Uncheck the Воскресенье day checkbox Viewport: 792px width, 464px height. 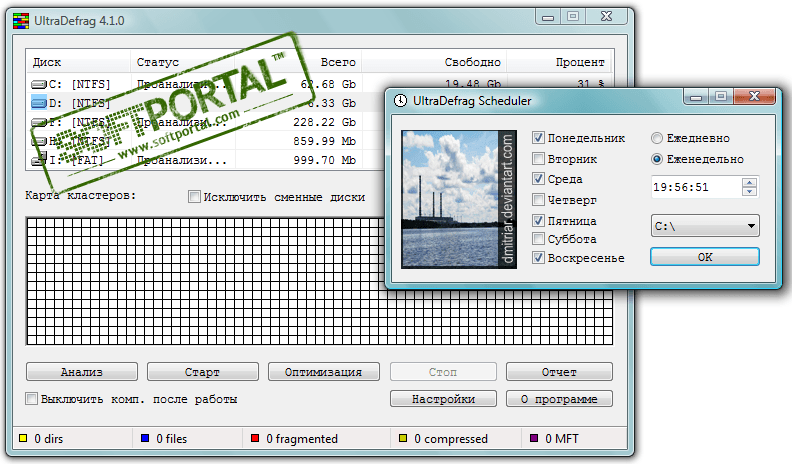tap(538, 257)
